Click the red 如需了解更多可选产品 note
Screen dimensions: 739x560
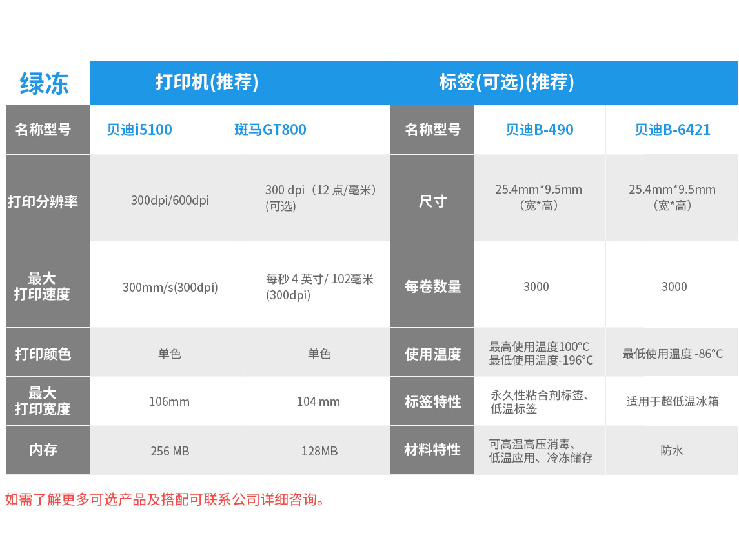point(165,499)
